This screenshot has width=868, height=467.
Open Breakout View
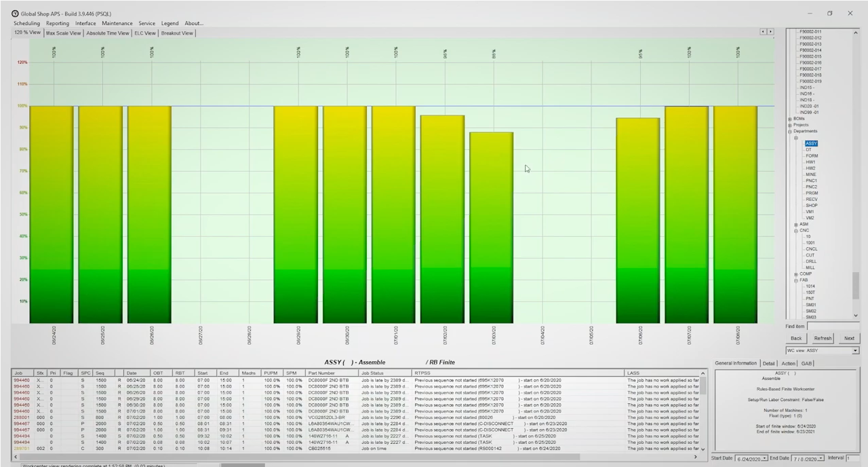coord(176,33)
